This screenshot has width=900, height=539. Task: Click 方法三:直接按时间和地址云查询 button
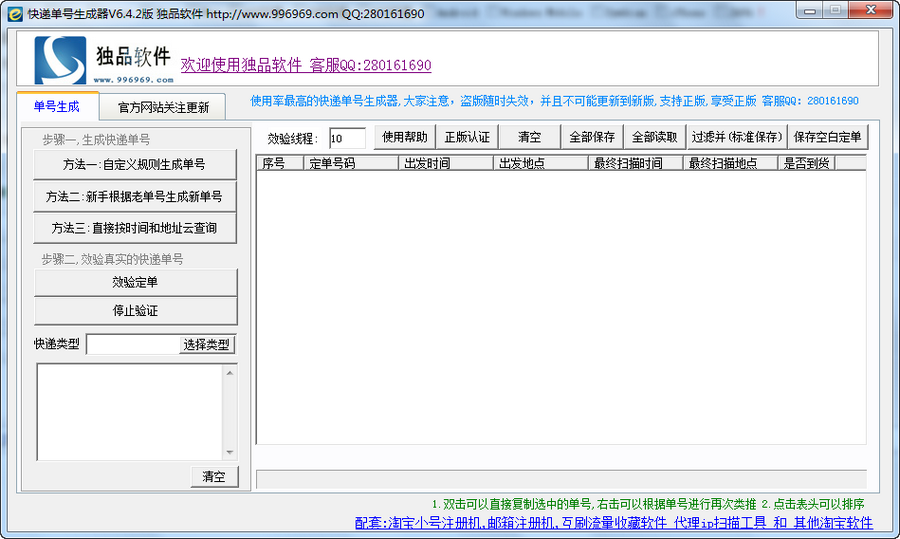point(134,228)
